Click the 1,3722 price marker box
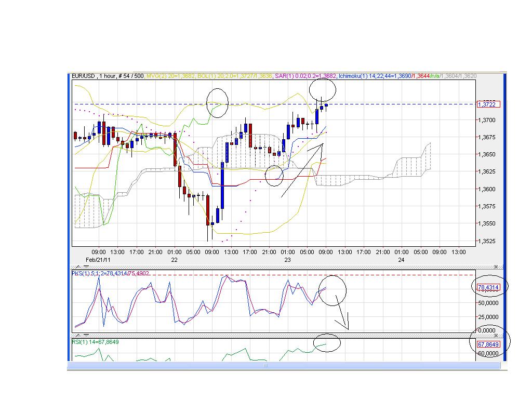This screenshot has width=532, height=399. pyautogui.click(x=489, y=103)
